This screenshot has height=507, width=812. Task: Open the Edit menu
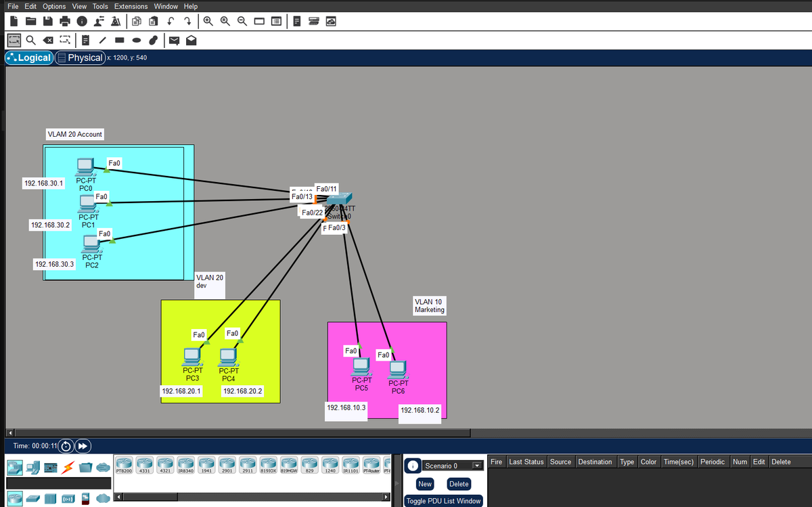pos(30,6)
